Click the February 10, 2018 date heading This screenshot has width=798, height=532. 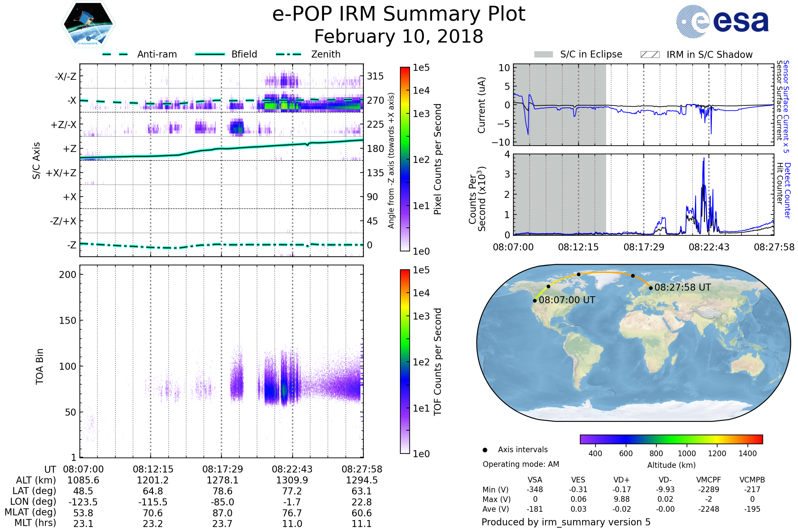coord(399,37)
